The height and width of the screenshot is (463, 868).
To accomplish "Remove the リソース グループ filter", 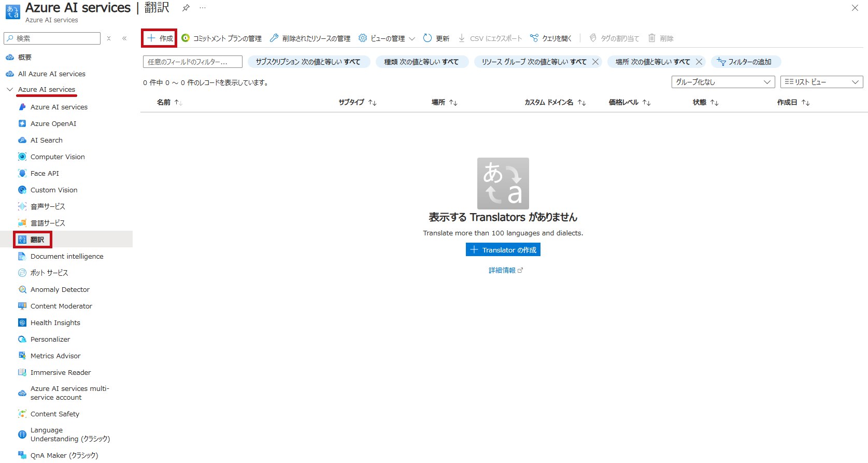I will point(595,62).
